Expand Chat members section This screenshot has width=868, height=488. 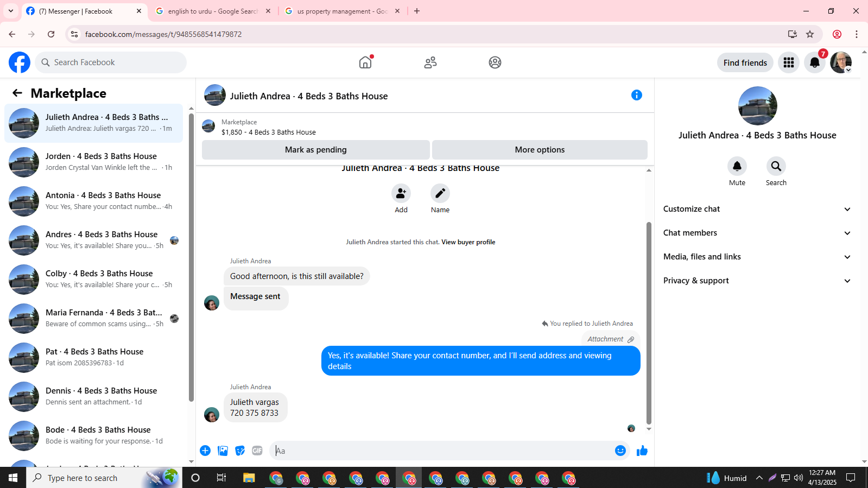(x=757, y=233)
